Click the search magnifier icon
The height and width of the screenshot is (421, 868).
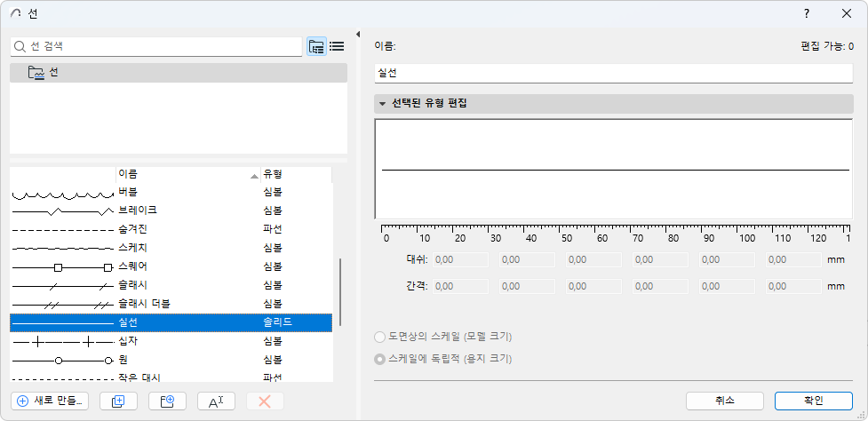[x=20, y=47]
